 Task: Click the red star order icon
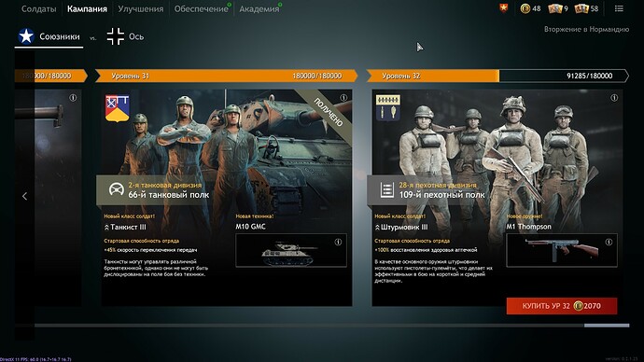(x=504, y=8)
